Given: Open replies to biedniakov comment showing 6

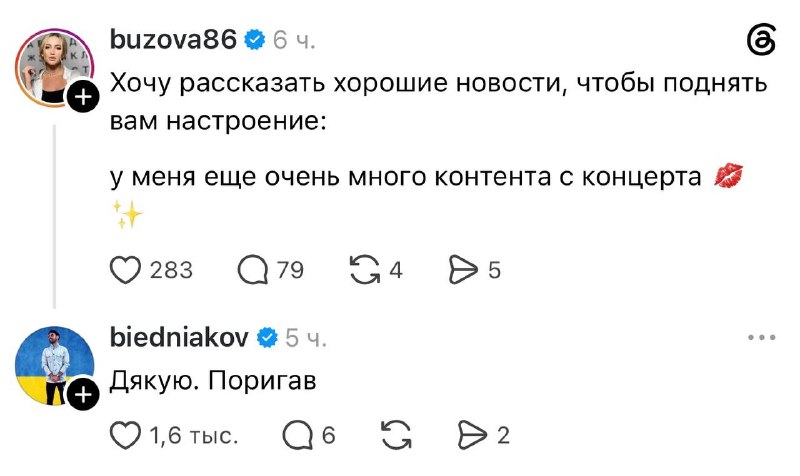Looking at the screenshot, I should click(x=297, y=435).
